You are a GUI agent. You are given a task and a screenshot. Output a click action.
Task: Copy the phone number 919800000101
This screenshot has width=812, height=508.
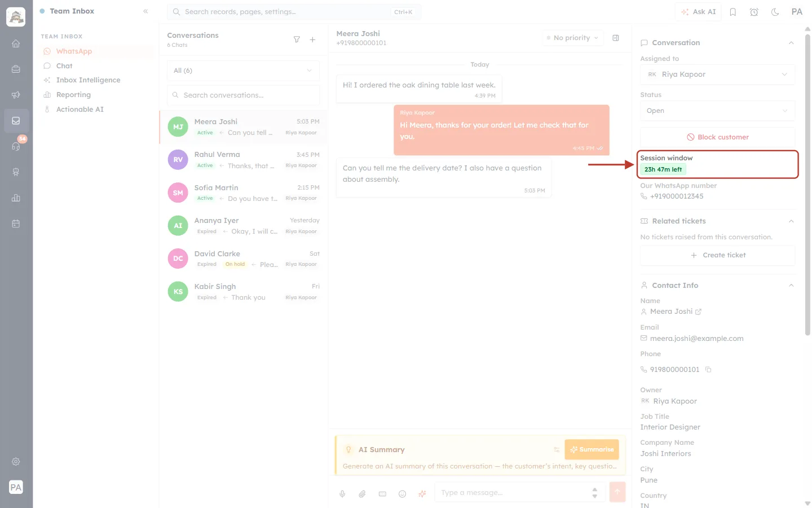click(x=708, y=370)
